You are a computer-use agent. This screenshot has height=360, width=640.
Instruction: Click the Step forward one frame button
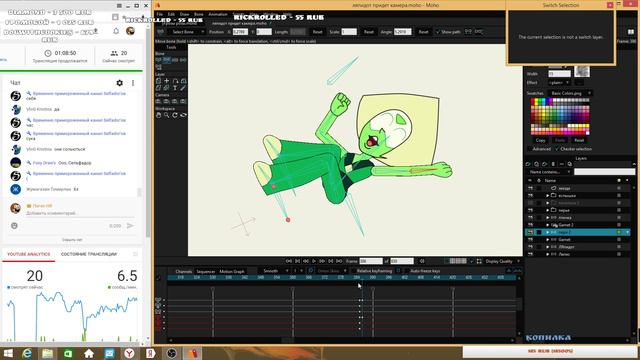[322, 261]
